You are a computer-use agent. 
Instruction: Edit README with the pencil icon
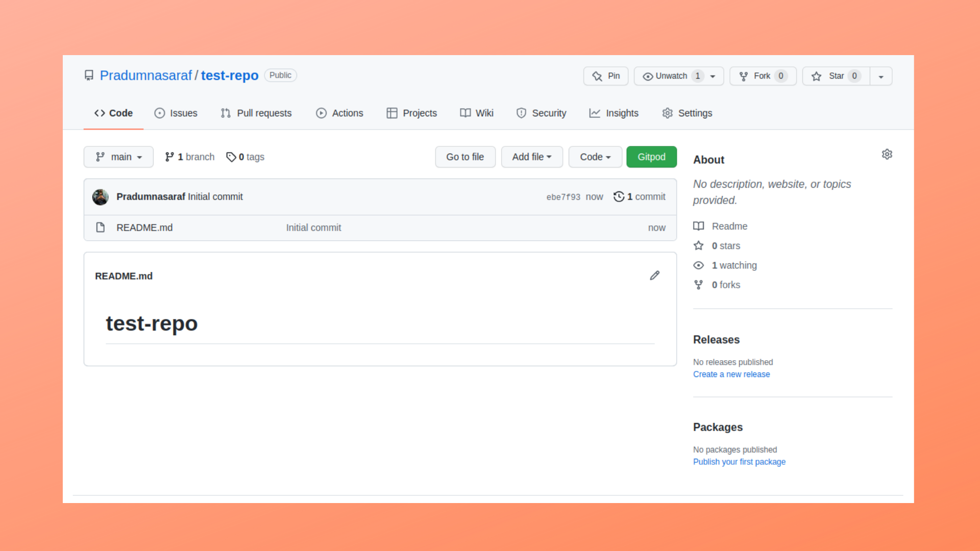[x=655, y=275]
